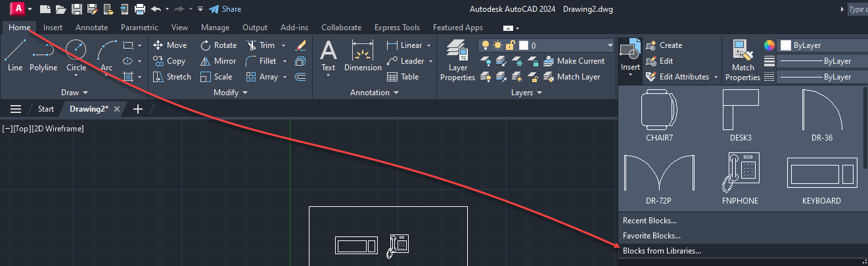Viewport: 868px width, 266px height.
Task: Open the Linear dimension dropdown arrow
Action: (x=428, y=46)
